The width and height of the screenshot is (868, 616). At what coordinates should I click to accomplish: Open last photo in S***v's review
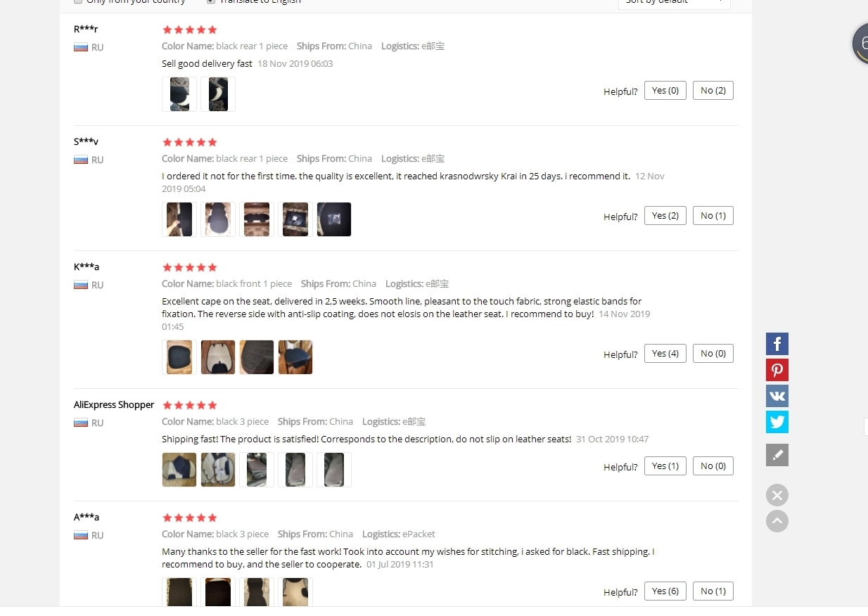click(334, 219)
